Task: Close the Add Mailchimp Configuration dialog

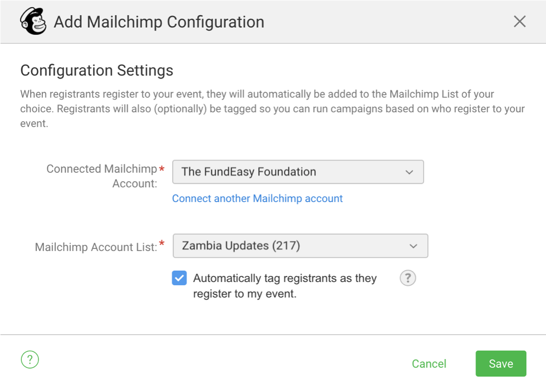Action: tap(520, 22)
